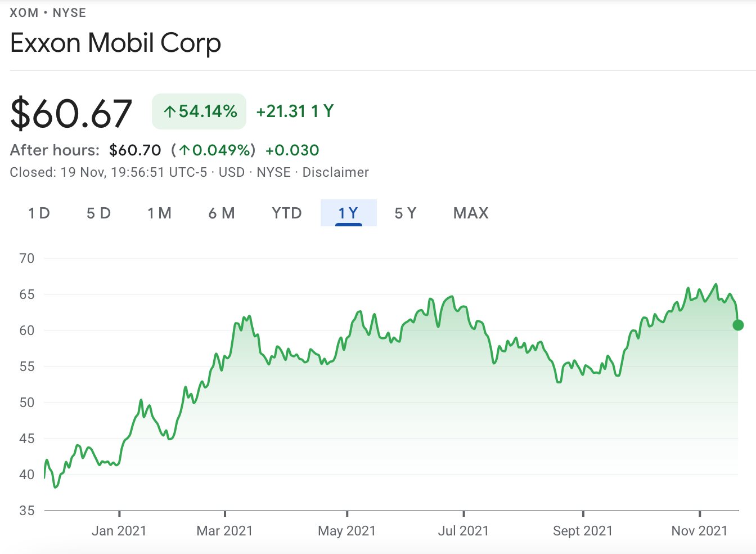Viewport: 756px width, 554px height.
Task: Click the Jan 2021 axis label
Action: point(119,530)
